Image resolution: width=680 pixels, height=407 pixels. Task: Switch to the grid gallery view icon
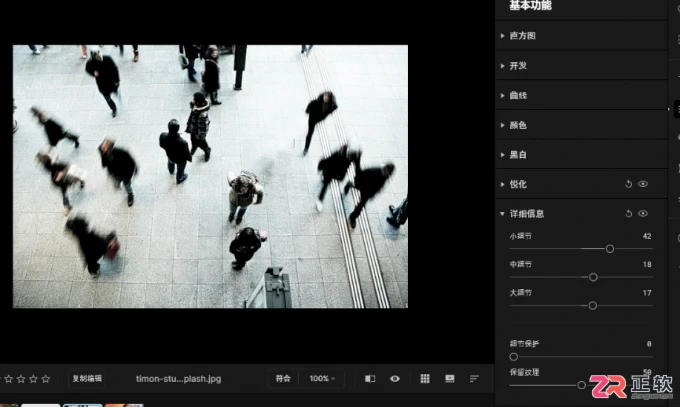pos(425,379)
